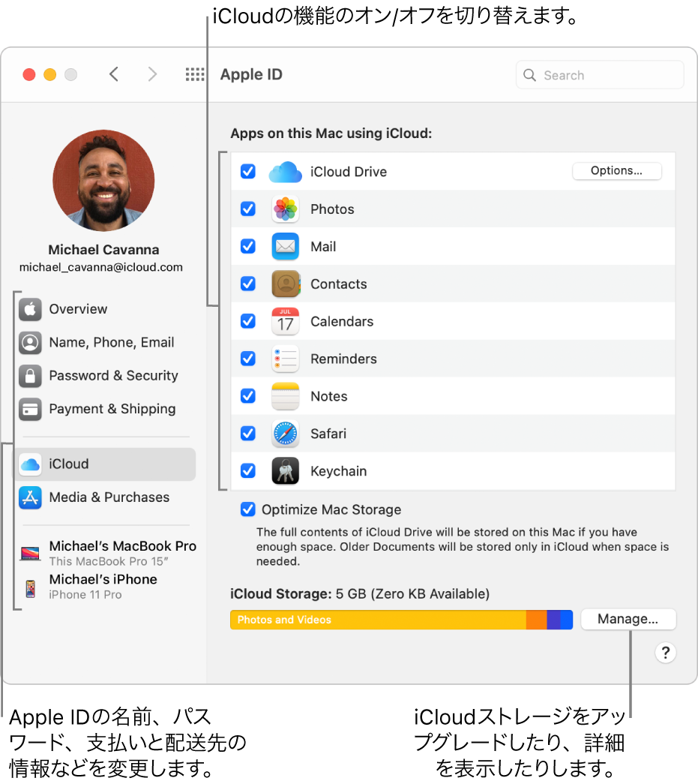Click the Manage... storage button
698x784 pixels.
pos(628,619)
